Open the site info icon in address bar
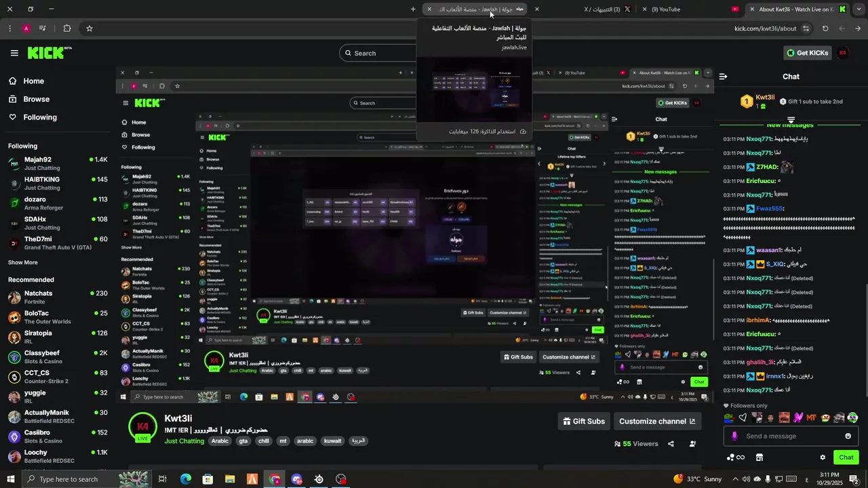The width and height of the screenshot is (868, 488). (x=806, y=28)
